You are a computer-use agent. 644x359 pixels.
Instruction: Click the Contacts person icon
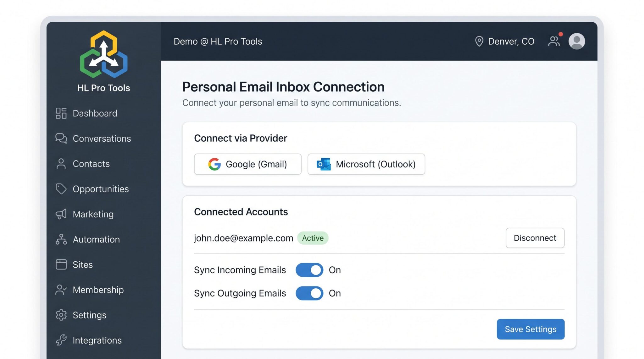tap(61, 164)
